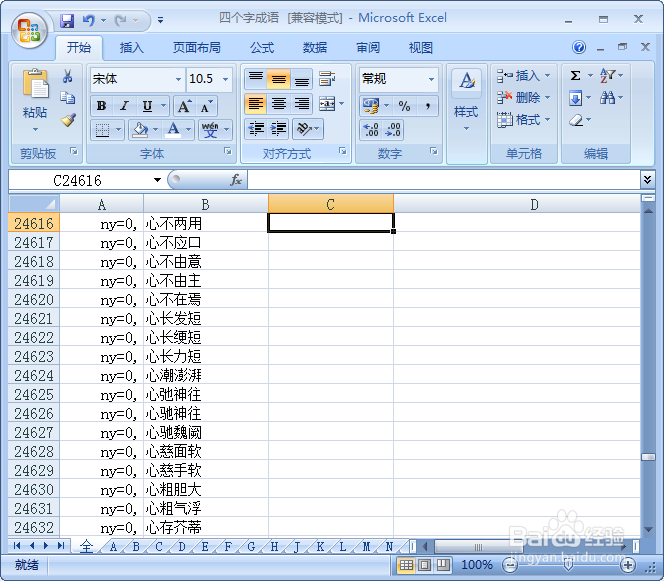Expand the Name Box dropdown arrow
This screenshot has width=664, height=581.
pos(157,180)
